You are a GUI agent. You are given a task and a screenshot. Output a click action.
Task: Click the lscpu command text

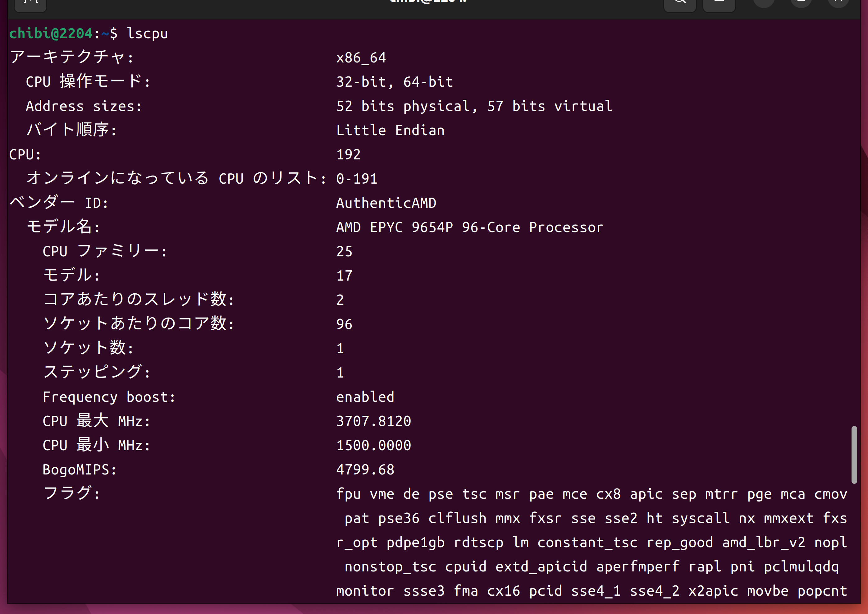147,34
